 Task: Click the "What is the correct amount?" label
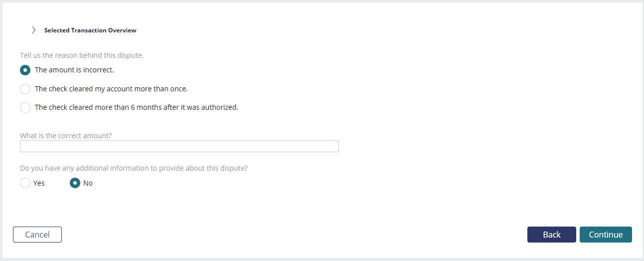click(x=66, y=136)
